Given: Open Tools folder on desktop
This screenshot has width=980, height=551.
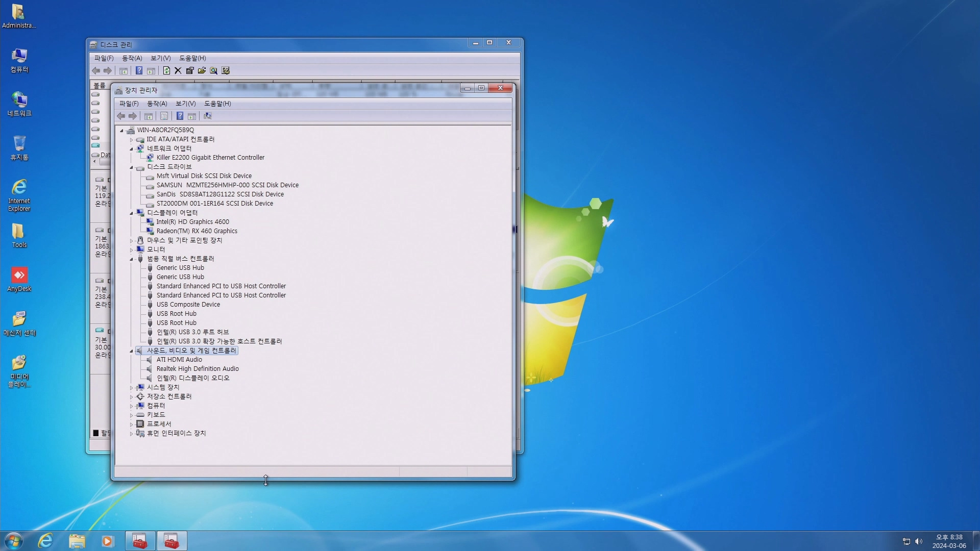Looking at the screenshot, I should 19,236.
